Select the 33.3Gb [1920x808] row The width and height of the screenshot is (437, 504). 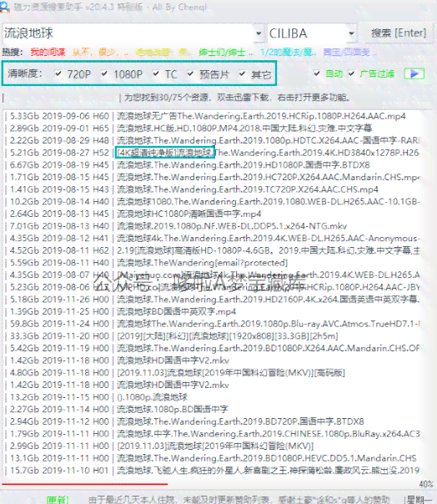pyautogui.click(x=212, y=336)
